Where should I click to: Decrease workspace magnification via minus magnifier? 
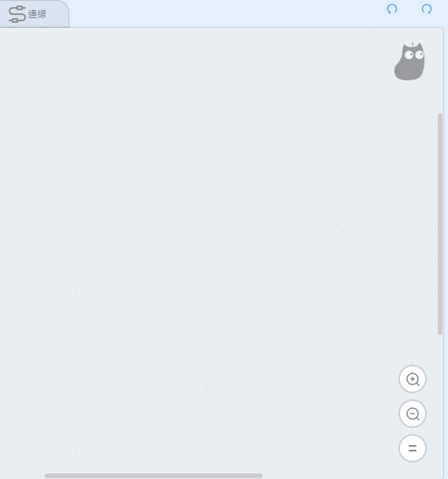click(413, 414)
